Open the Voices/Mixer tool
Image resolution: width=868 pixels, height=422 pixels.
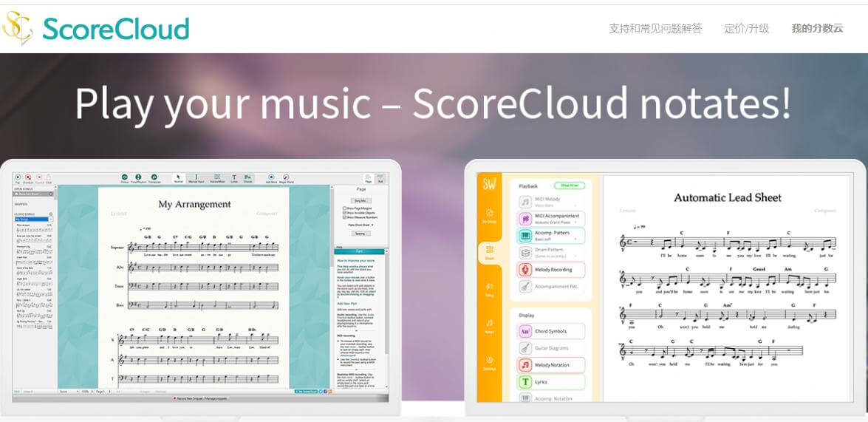click(x=217, y=178)
